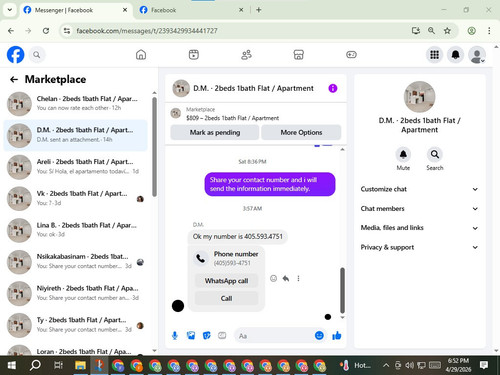Expand Chat members section

pyautogui.click(x=419, y=209)
